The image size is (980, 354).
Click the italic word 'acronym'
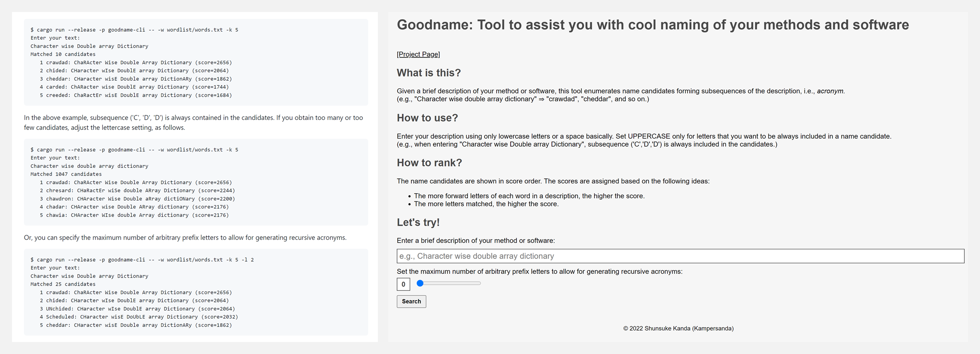830,91
